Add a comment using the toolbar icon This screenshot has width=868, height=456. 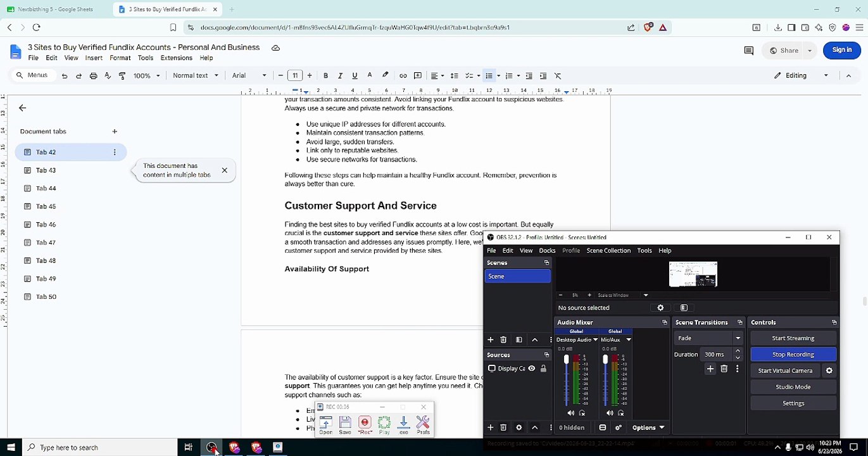point(418,76)
